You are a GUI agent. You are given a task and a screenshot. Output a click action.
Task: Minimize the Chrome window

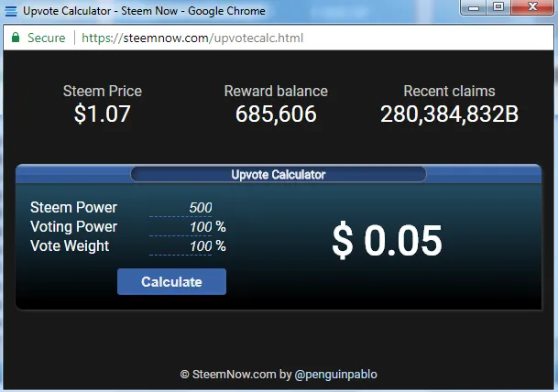(474, 7)
